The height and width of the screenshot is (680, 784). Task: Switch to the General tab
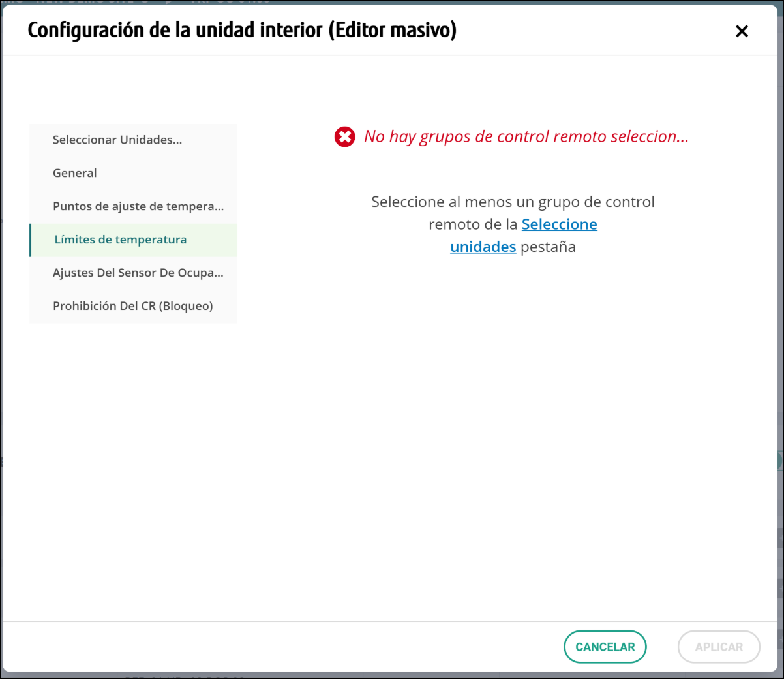(x=75, y=173)
